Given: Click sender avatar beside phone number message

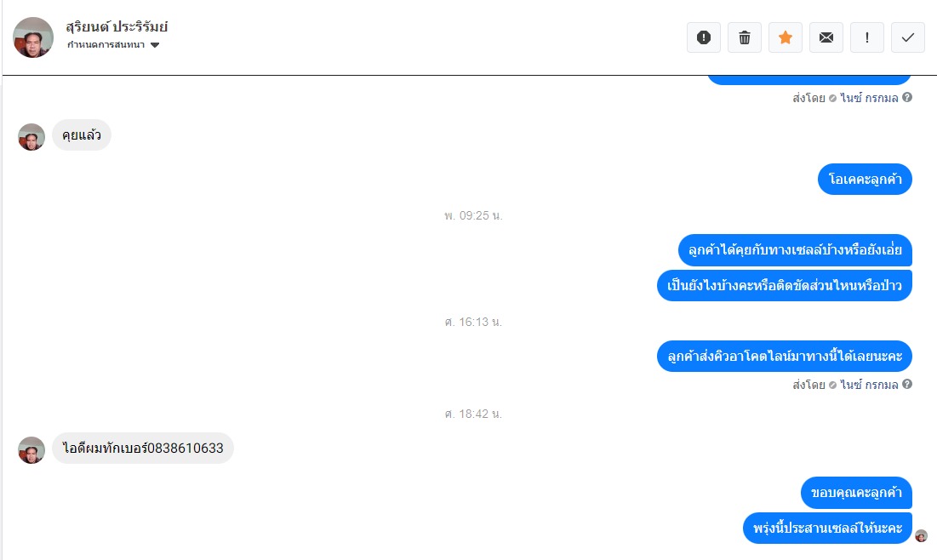Looking at the screenshot, I should pyautogui.click(x=31, y=450).
